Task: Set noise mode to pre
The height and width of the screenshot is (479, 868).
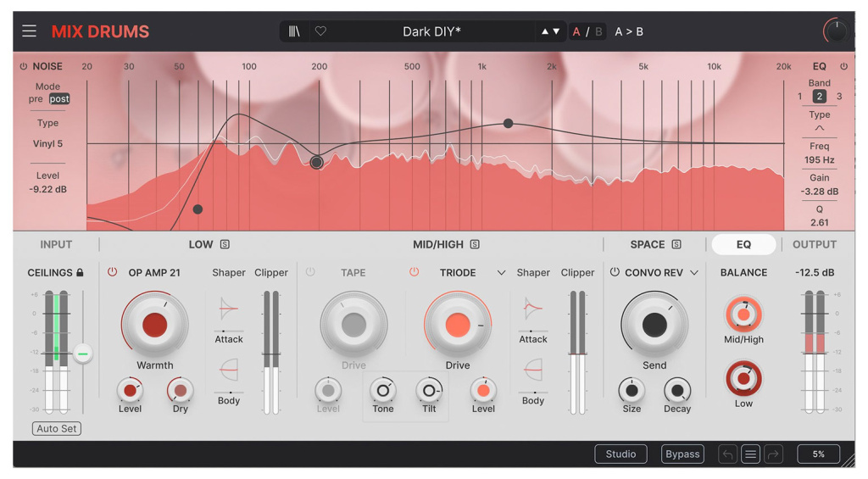Action: [36, 98]
